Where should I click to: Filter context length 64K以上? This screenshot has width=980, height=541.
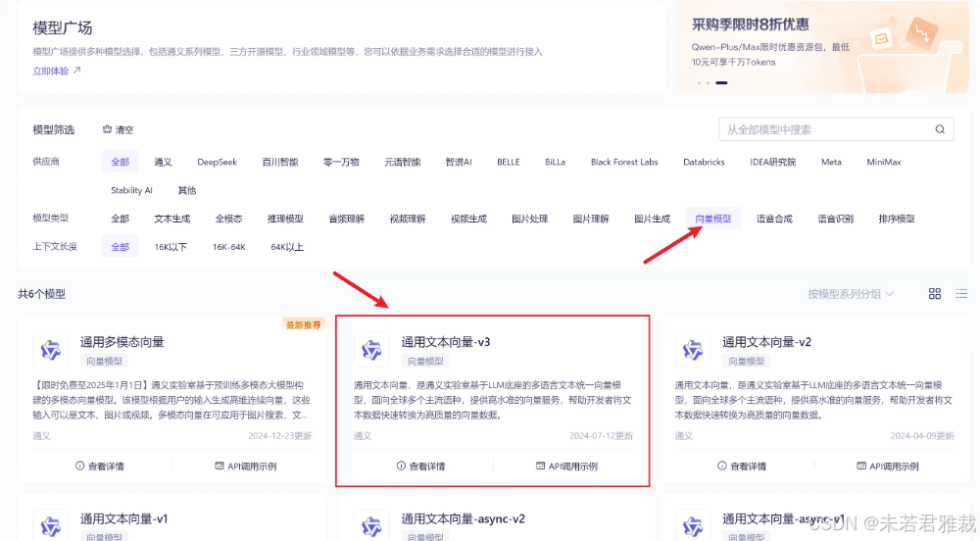(x=287, y=247)
